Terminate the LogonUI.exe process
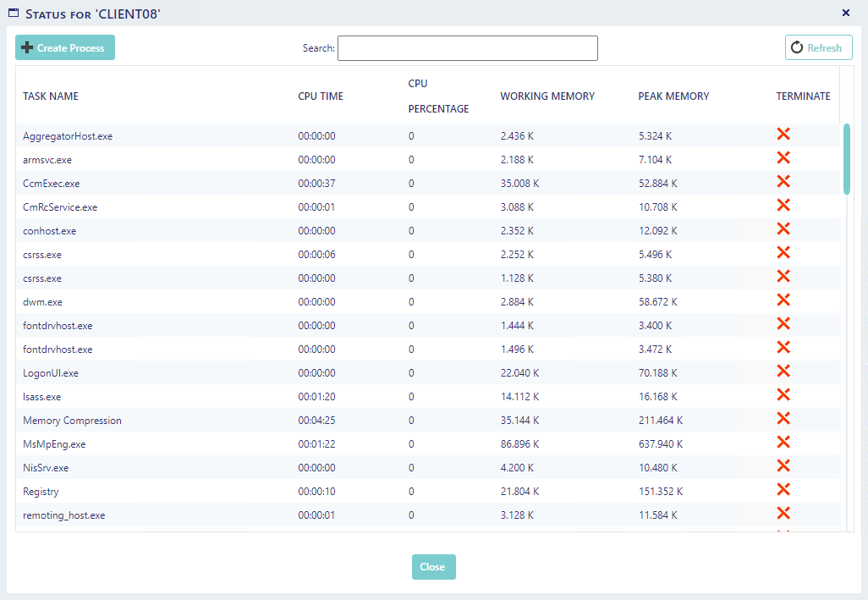This screenshot has height=600, width=868. [783, 371]
